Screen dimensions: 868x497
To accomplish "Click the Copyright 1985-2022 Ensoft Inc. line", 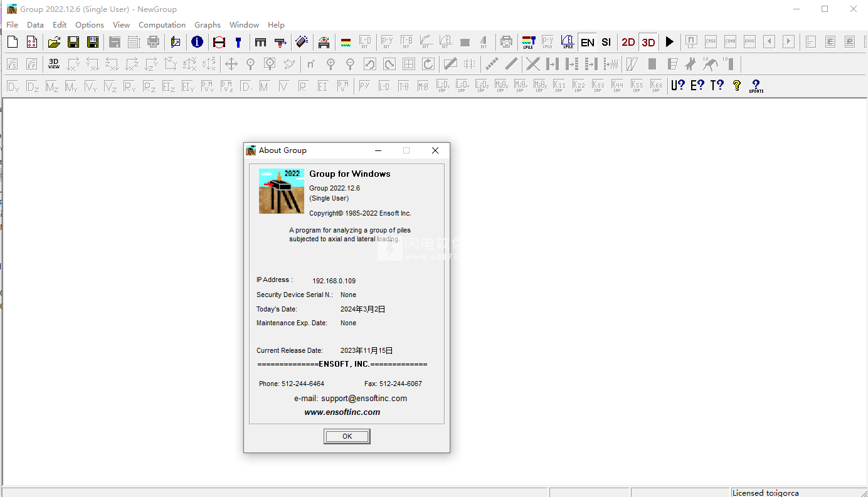I will [x=360, y=213].
